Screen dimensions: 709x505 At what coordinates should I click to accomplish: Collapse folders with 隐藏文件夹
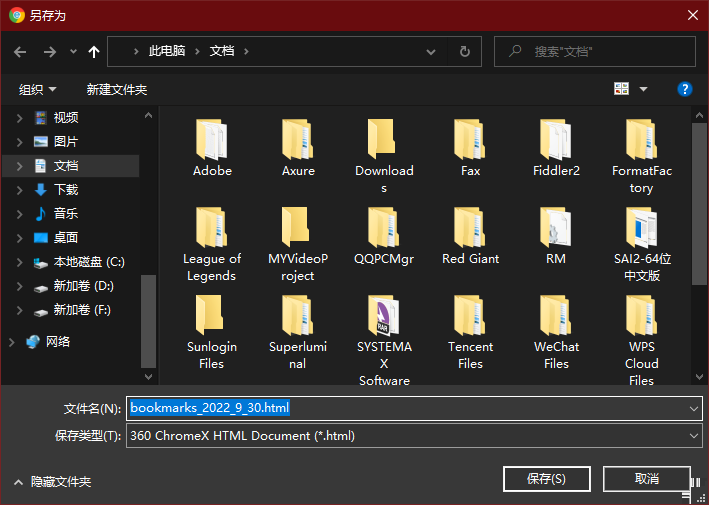(52, 482)
